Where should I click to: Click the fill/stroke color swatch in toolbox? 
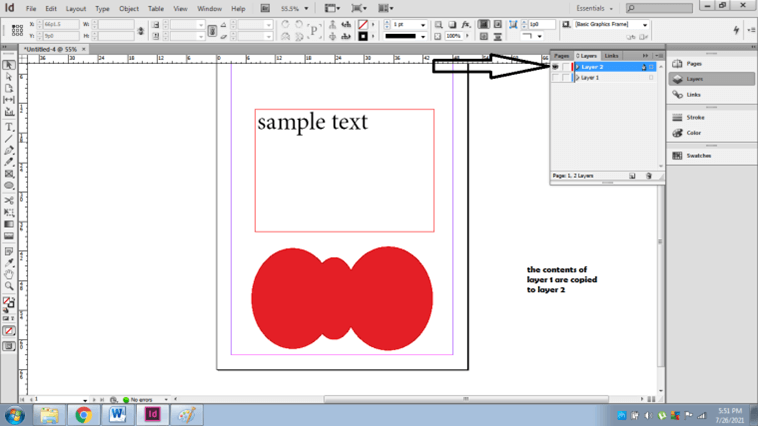[x=8, y=301]
